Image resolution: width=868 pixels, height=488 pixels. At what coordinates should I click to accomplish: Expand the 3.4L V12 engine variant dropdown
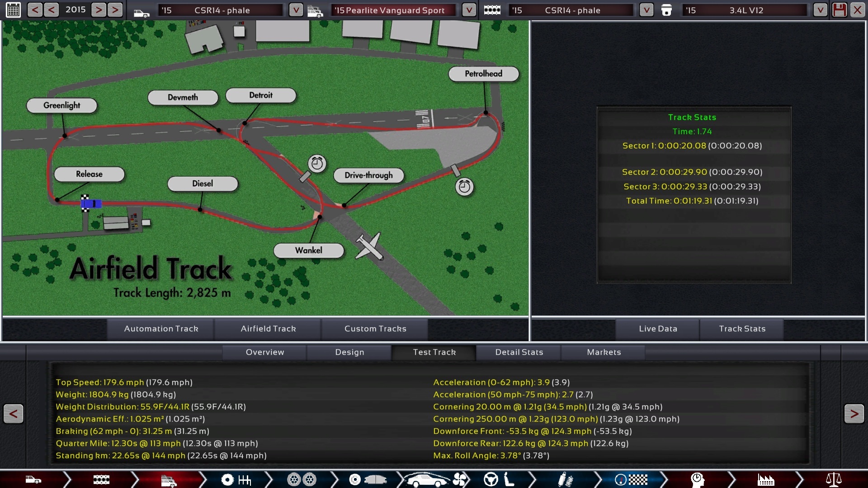click(x=820, y=10)
